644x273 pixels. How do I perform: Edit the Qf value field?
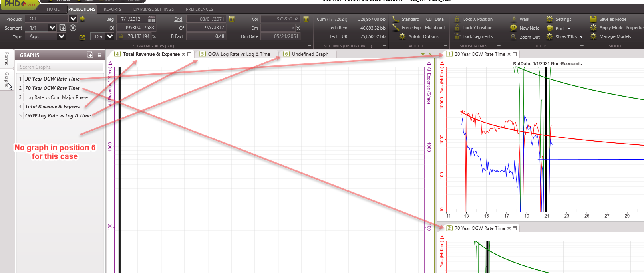(x=206, y=28)
